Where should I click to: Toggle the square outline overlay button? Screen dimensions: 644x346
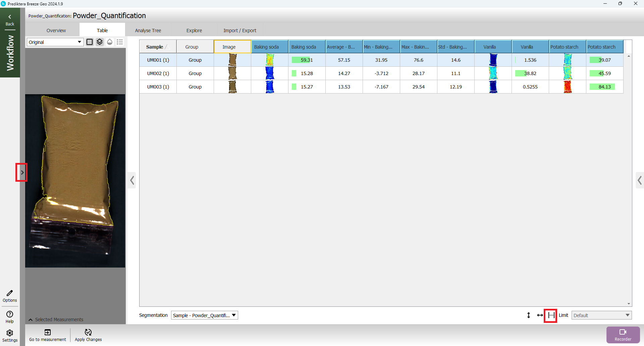point(90,42)
